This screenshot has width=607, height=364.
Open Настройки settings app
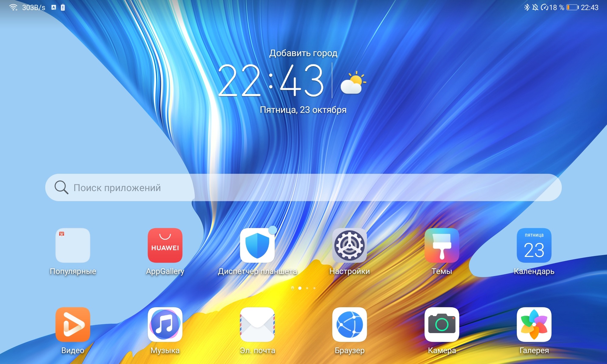click(349, 245)
